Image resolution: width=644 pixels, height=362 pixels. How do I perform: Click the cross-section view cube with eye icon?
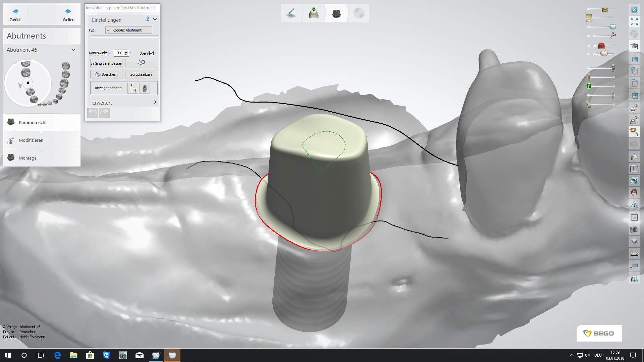(634, 96)
